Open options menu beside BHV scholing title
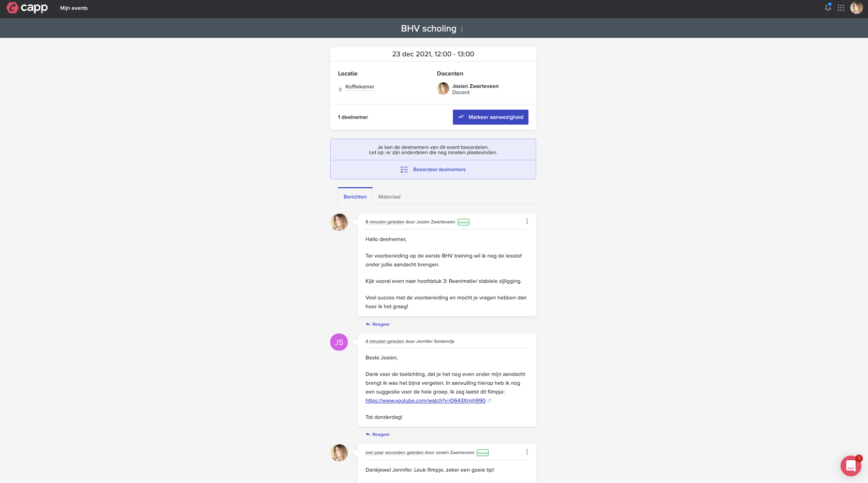 click(462, 29)
